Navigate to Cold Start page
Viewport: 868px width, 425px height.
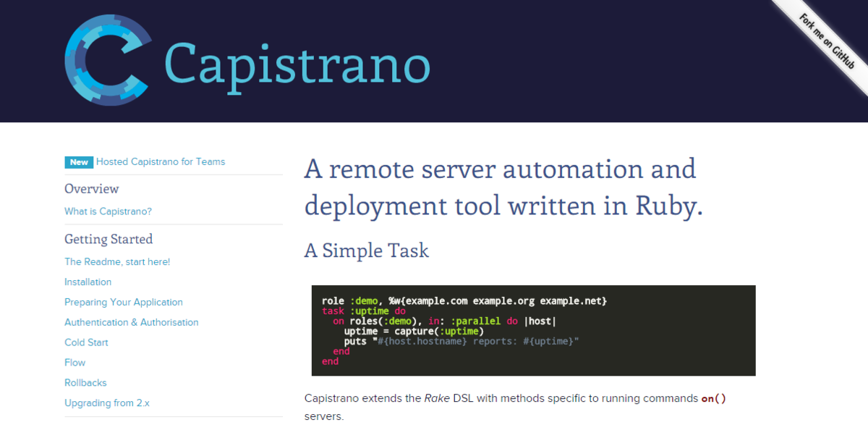[x=86, y=342]
